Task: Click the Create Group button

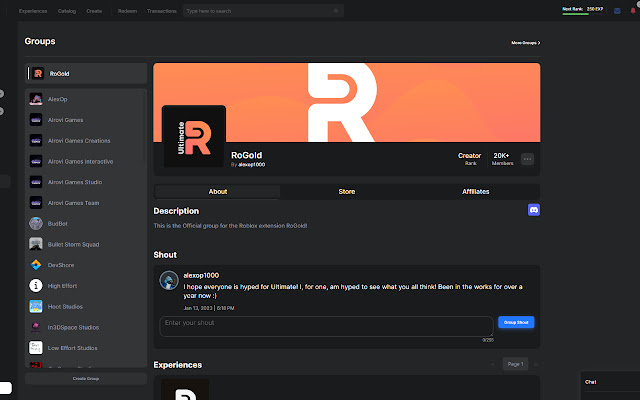Action: click(86, 378)
